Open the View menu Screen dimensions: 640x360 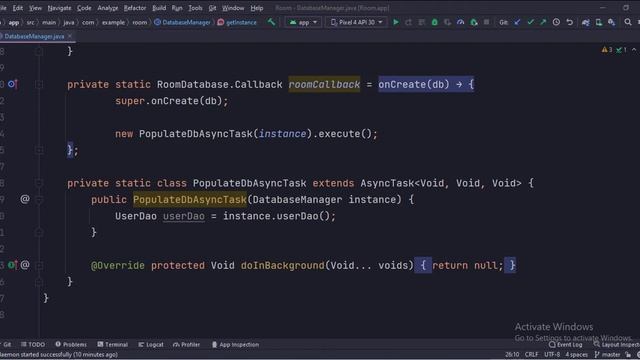pos(36,8)
